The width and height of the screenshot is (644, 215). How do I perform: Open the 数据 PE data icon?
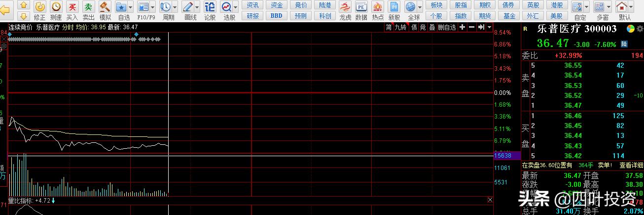tap(361, 7)
